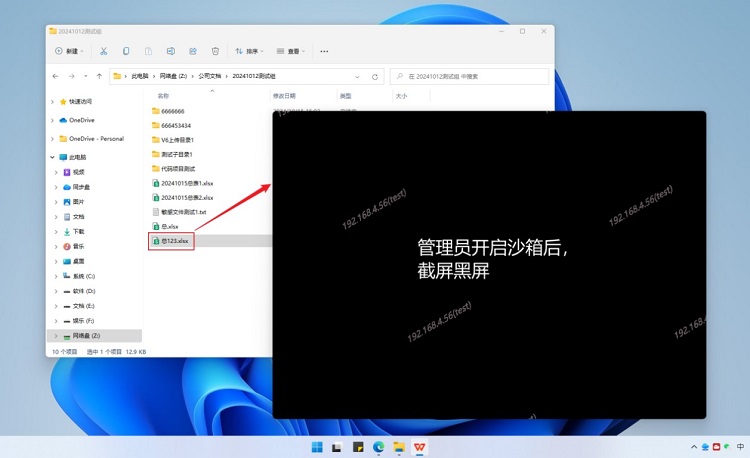Go up one folder level
Viewport: 750px width, 458px height.
pos(99,76)
